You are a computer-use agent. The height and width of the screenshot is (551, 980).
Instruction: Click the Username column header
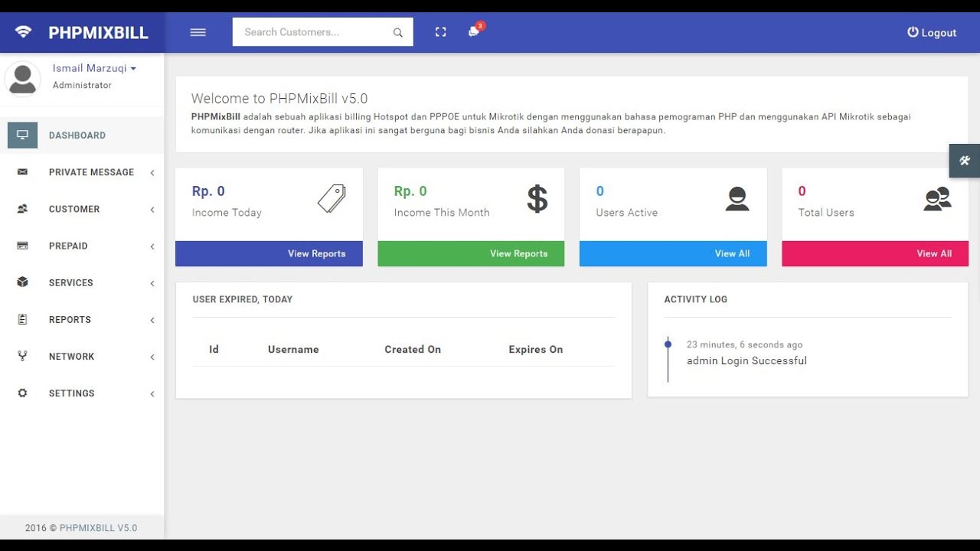click(293, 349)
